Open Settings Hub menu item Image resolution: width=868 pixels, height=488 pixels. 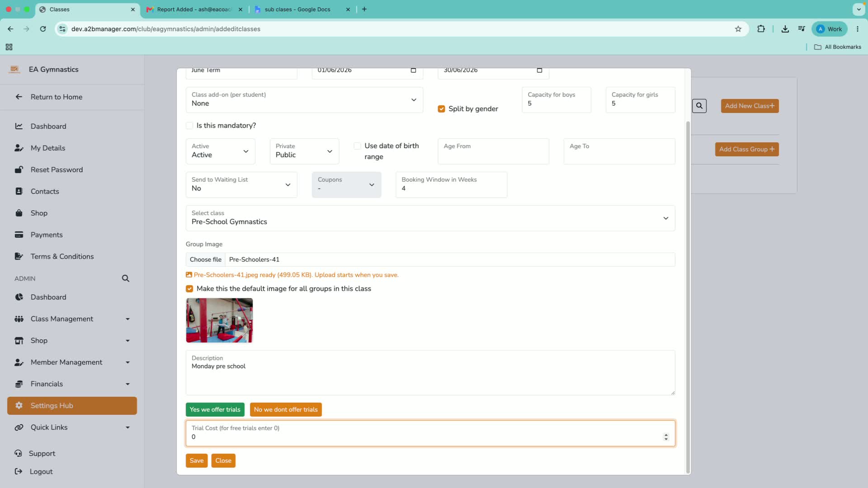(72, 406)
